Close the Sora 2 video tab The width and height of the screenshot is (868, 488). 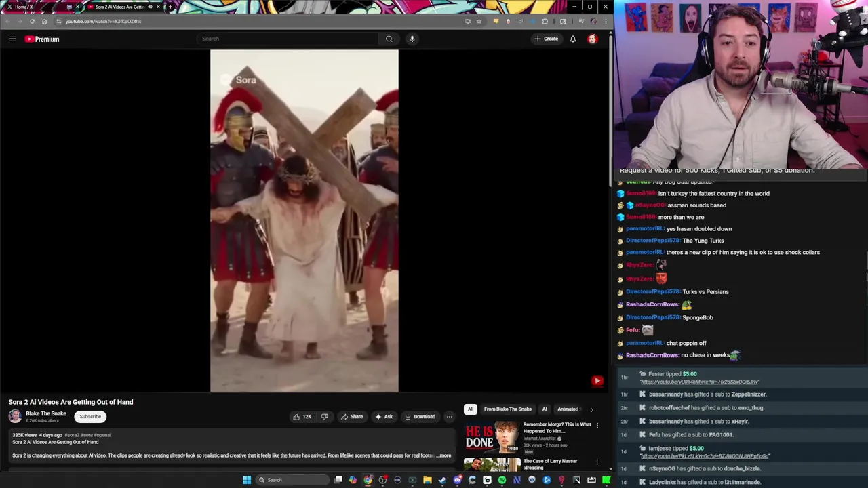(158, 7)
